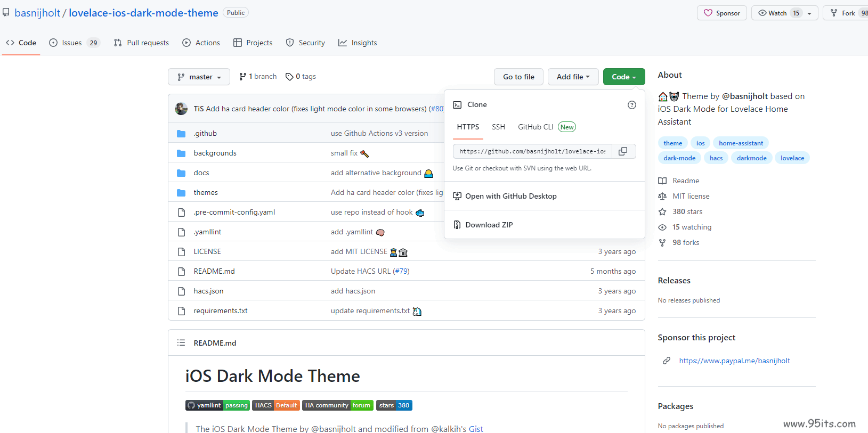View the 0 tags link
868x433 pixels.
[x=301, y=77]
